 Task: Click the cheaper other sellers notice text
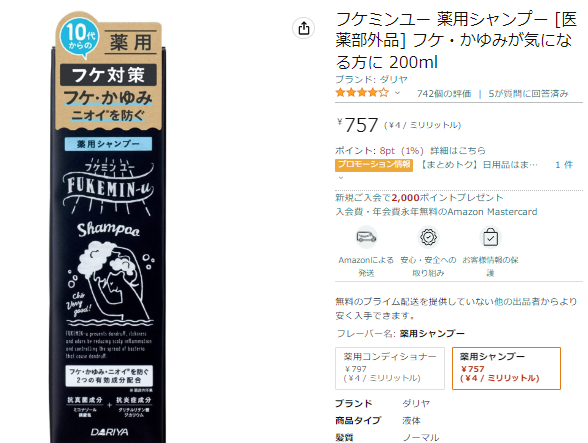[456, 308]
